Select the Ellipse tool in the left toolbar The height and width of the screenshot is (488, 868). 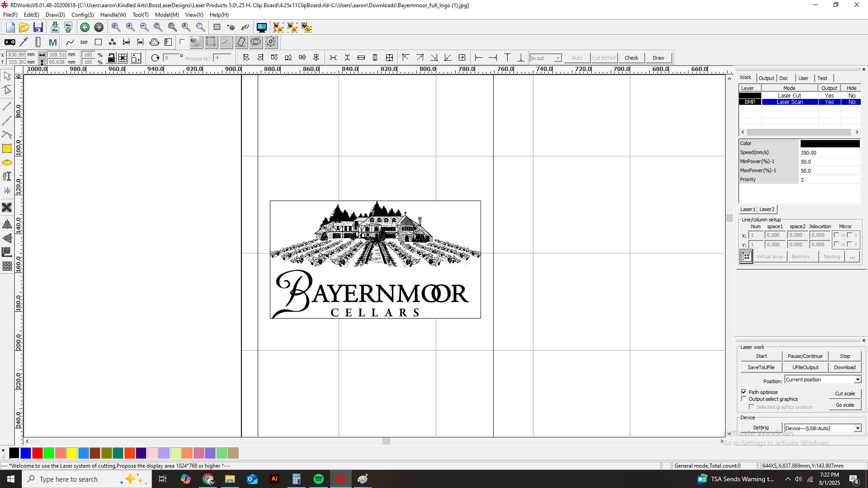coord(7,163)
